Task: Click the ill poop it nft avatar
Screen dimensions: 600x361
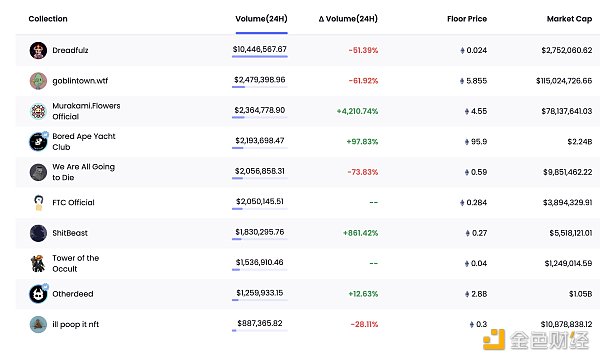Action: pos(38,324)
